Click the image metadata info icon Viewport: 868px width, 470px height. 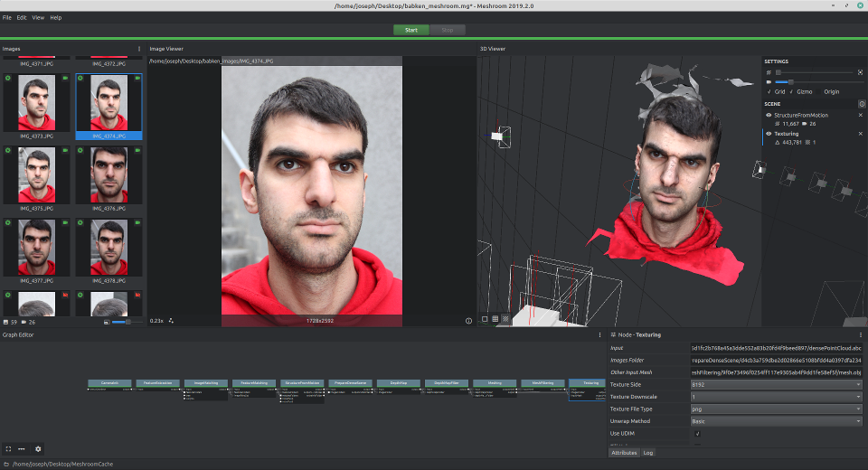[x=468, y=321]
